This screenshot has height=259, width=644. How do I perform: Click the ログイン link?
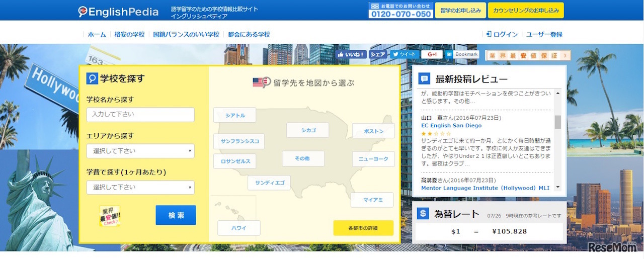506,34
